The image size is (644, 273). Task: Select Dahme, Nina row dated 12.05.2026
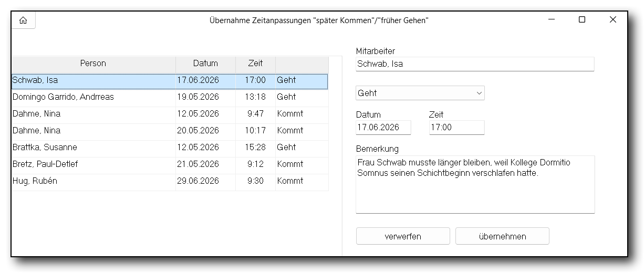click(x=170, y=114)
